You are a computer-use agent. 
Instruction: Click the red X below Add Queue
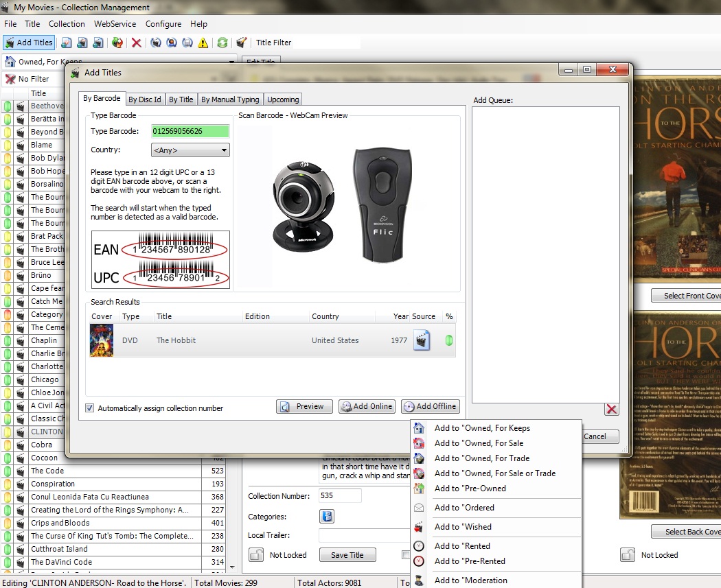click(x=611, y=410)
